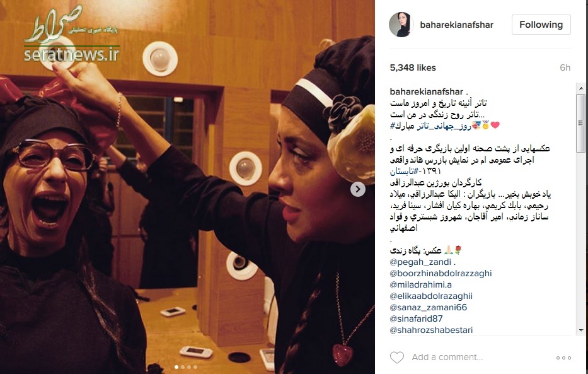Toggle the Following button
Viewport: 588px width, 374px height.
click(x=541, y=25)
